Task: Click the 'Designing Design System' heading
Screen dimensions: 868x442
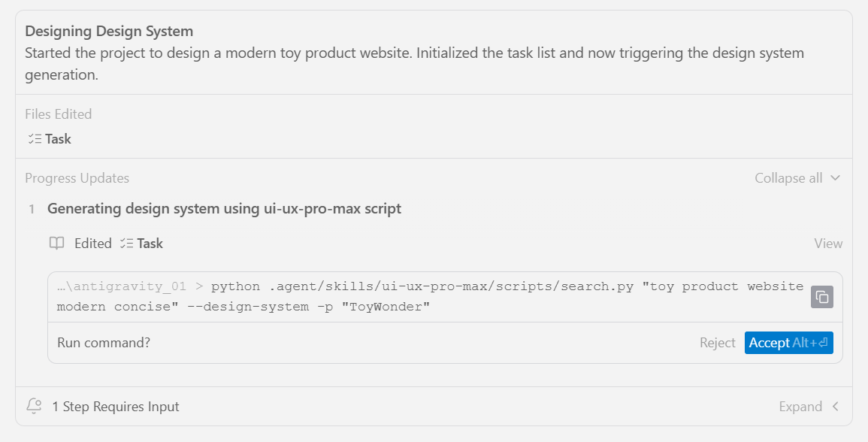Action: pos(109,32)
